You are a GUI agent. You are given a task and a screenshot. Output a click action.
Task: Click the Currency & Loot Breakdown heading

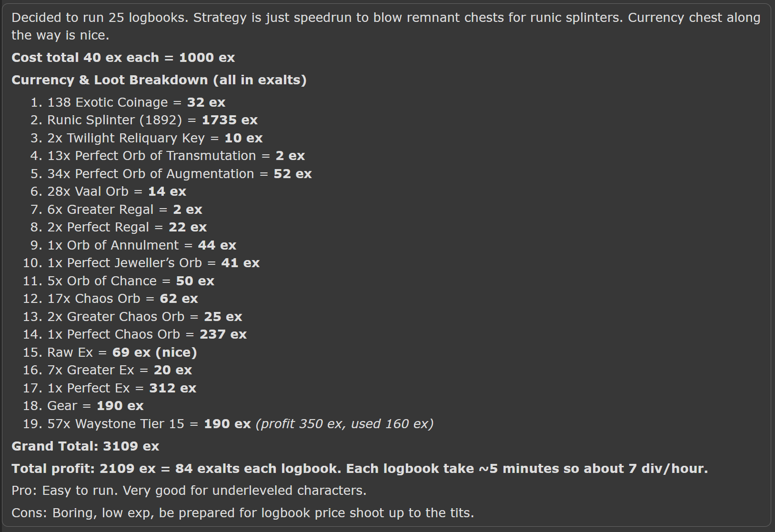click(159, 80)
